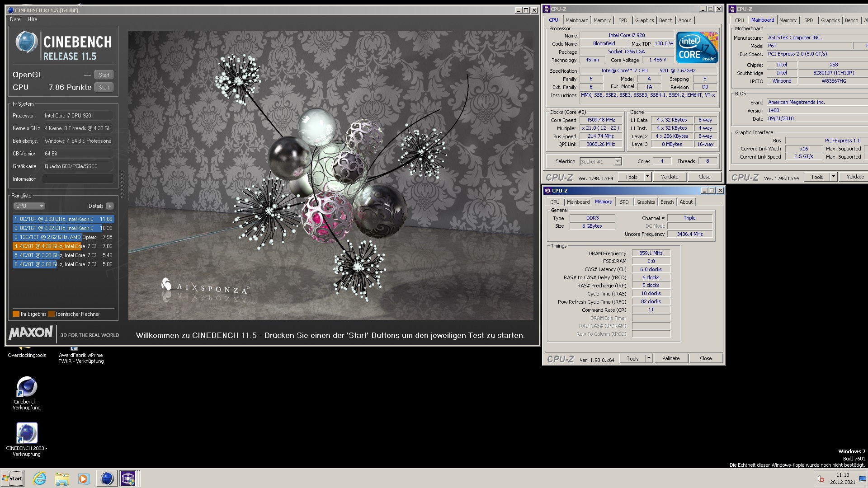Image resolution: width=868 pixels, height=488 pixels.
Task: Click the Prozessor field Intel Core i7 CPU 920
Action: click(78, 116)
